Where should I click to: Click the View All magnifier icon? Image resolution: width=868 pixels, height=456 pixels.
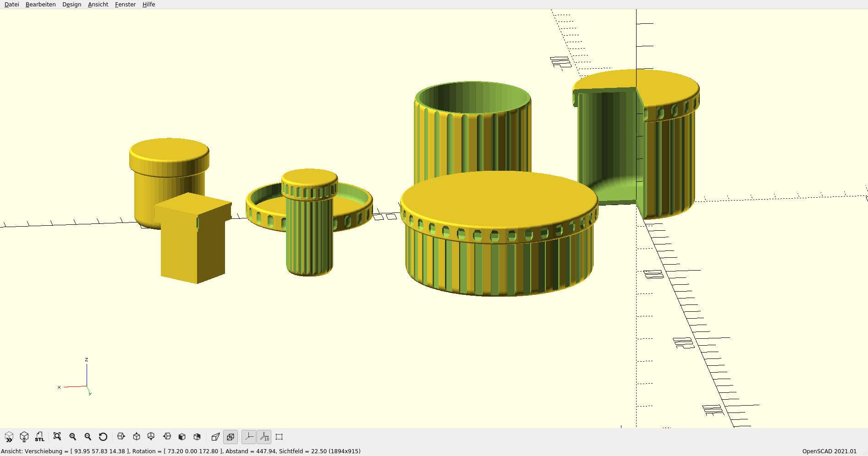click(57, 437)
